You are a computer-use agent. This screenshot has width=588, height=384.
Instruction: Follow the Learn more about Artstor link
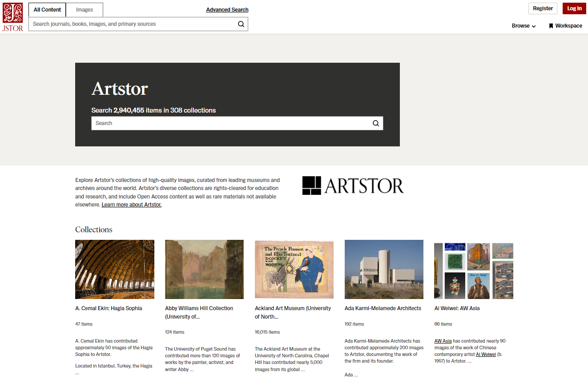[132, 205]
